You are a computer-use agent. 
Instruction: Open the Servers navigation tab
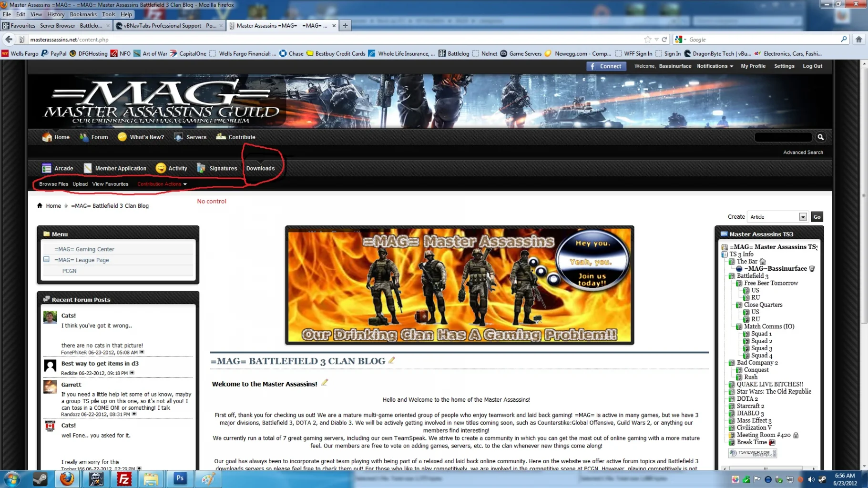point(190,137)
